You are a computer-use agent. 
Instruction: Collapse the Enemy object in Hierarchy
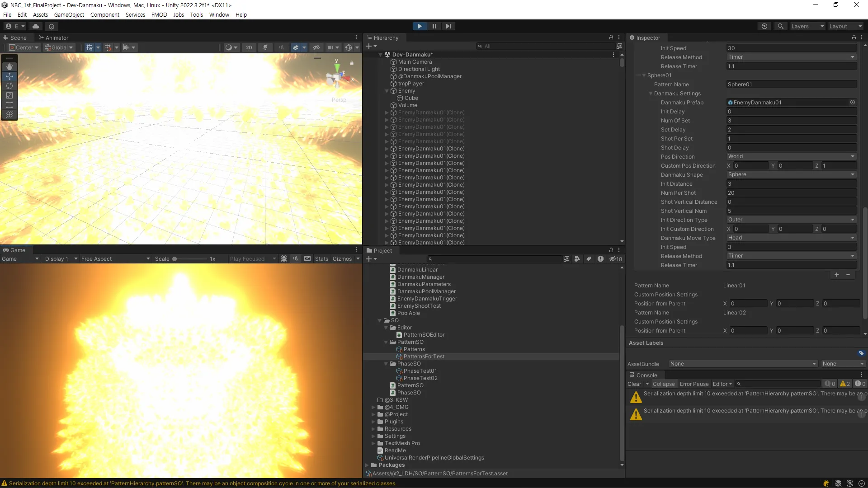[387, 91]
